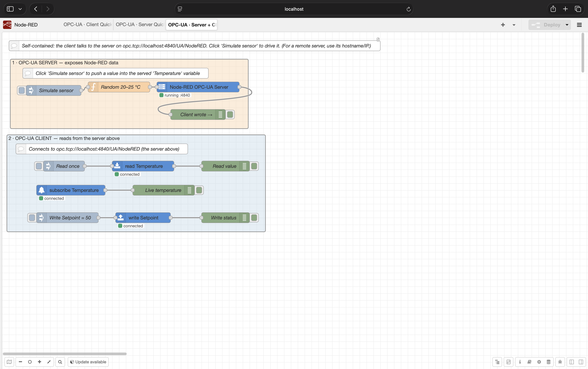Click the Deploy button
This screenshot has width=588, height=369.
click(x=546, y=25)
